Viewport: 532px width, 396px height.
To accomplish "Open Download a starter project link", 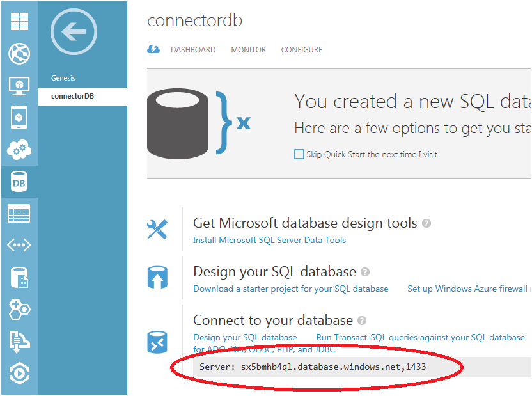I will pyautogui.click(x=291, y=289).
